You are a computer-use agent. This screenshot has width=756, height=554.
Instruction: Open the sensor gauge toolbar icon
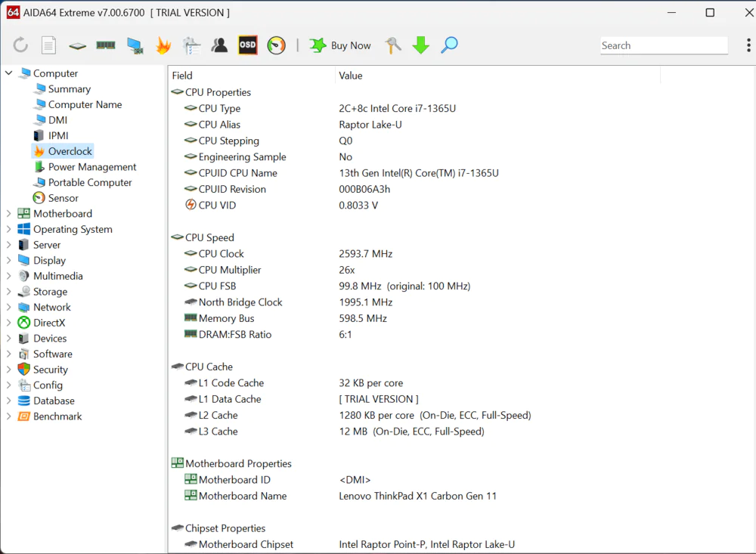coord(276,45)
